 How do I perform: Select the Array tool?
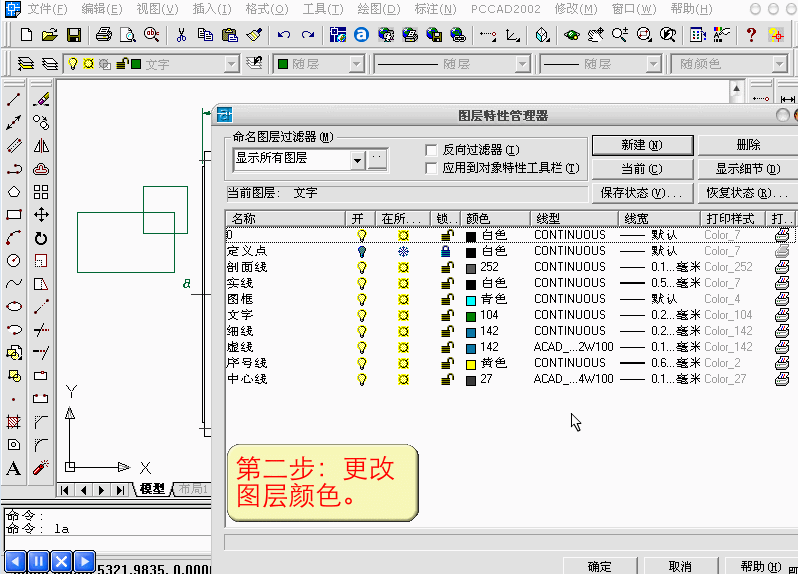pos(41,192)
